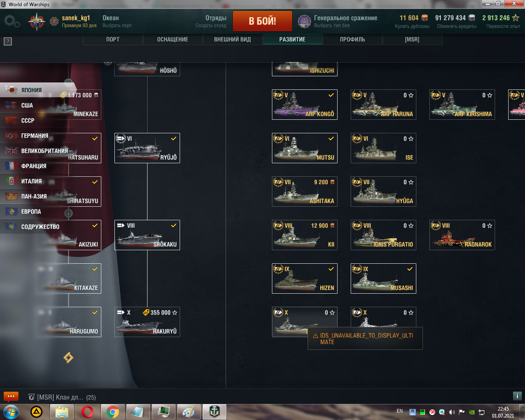Image resolution: width=525 pixels, height=420 pixels.
Task: Click the yellow diamond tech tree icon
Action: tap(68, 358)
